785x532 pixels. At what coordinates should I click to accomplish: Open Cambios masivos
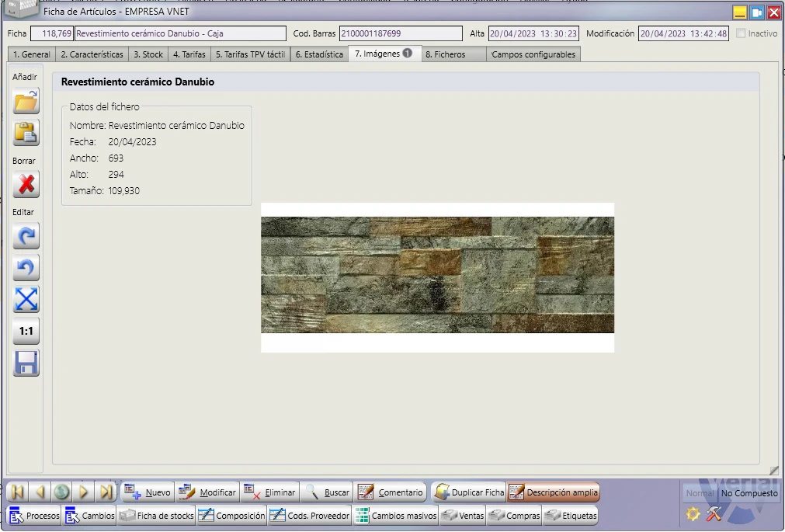[x=395, y=516]
